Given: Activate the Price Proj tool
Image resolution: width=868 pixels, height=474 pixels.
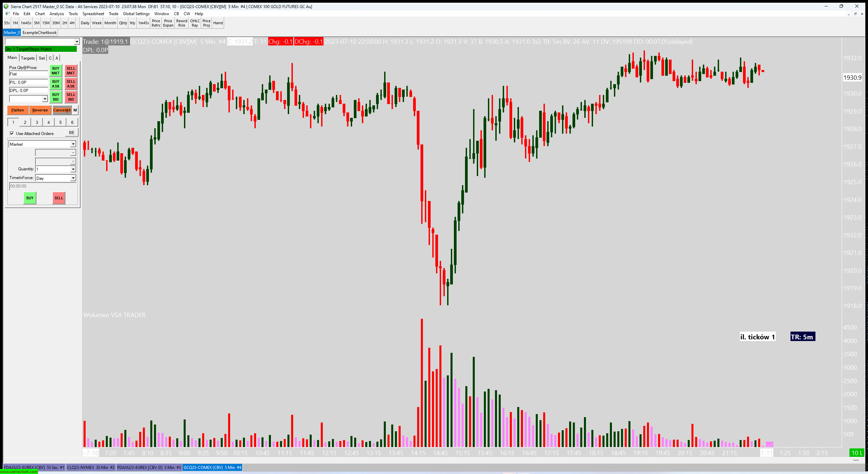Looking at the screenshot, I should (x=206, y=23).
